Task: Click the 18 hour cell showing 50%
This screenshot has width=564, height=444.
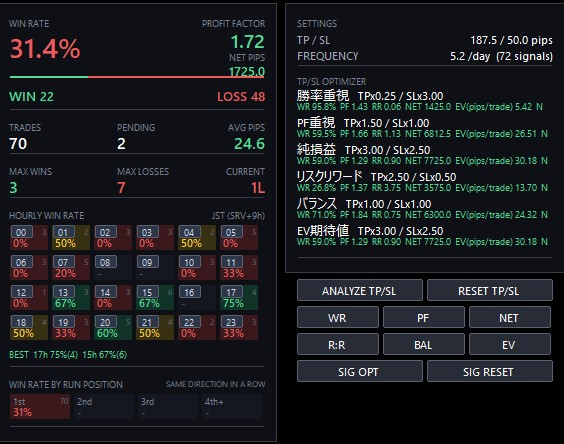Action: [29, 327]
